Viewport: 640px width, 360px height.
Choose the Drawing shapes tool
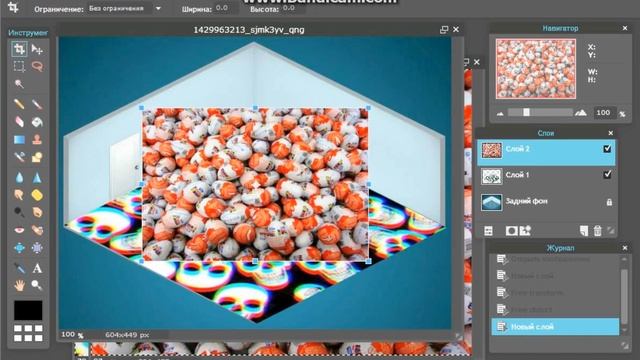(37, 157)
